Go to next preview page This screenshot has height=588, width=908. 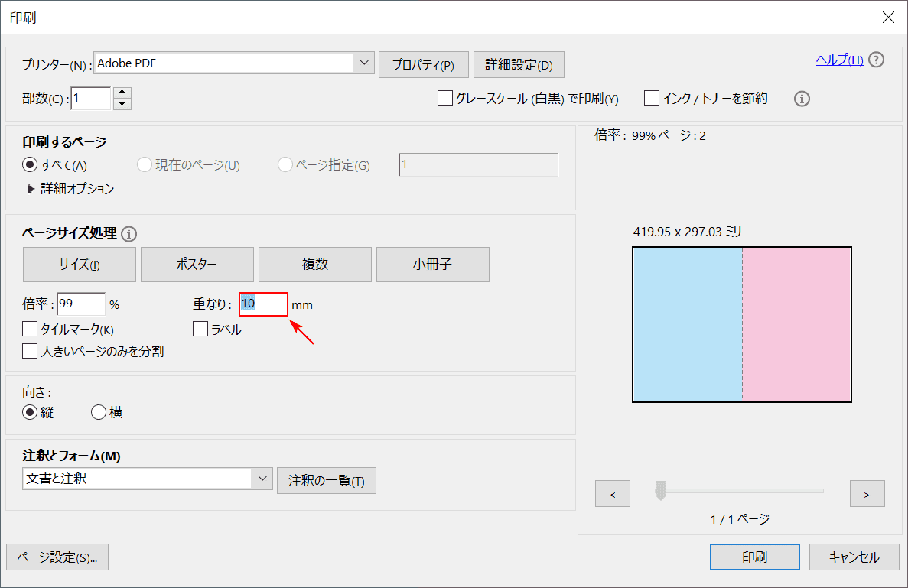[867, 494]
